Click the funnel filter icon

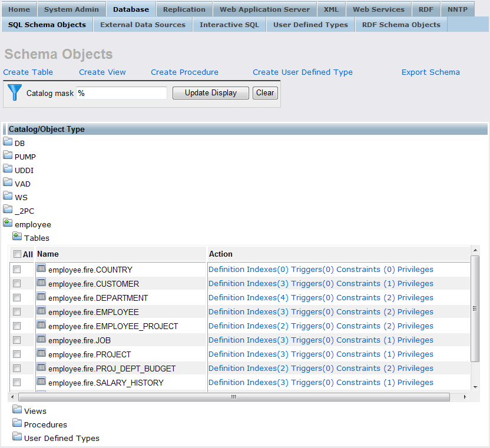point(15,92)
